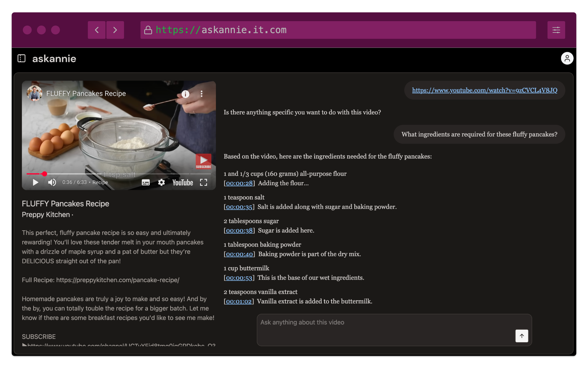Open the user profile avatar
Image resolution: width=588 pixels, height=368 pixels.
567,58
